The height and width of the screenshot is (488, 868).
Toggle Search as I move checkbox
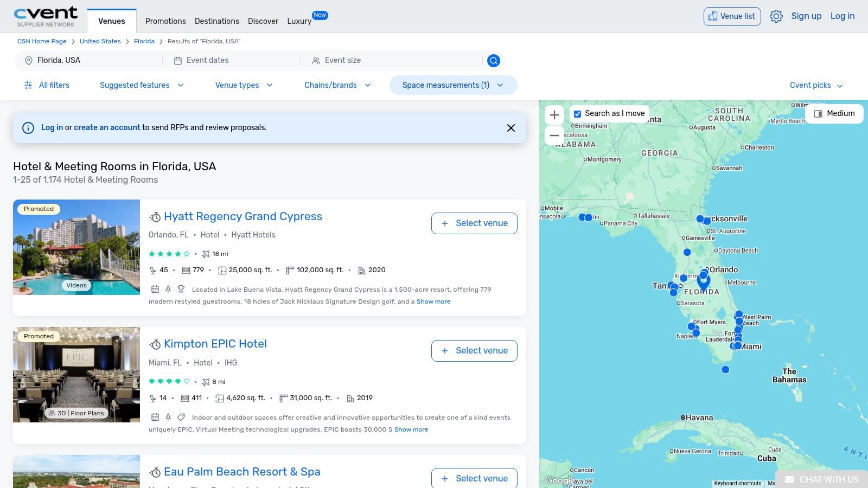tap(578, 114)
